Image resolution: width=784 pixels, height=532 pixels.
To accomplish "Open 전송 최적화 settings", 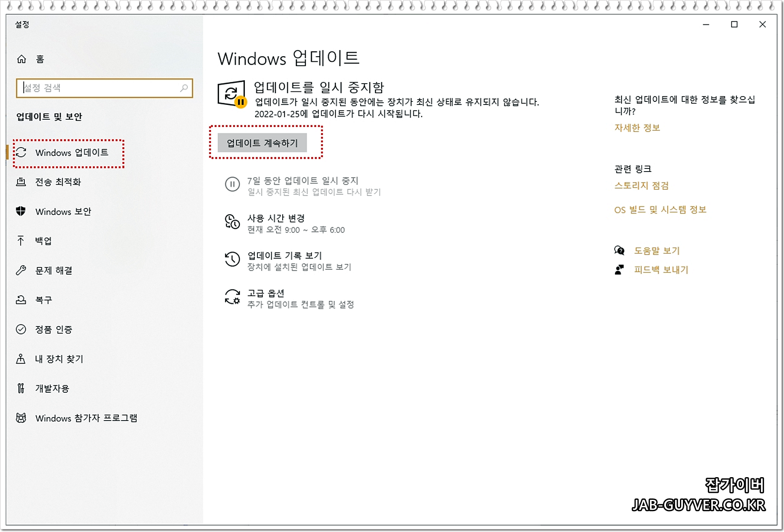I will click(x=58, y=182).
